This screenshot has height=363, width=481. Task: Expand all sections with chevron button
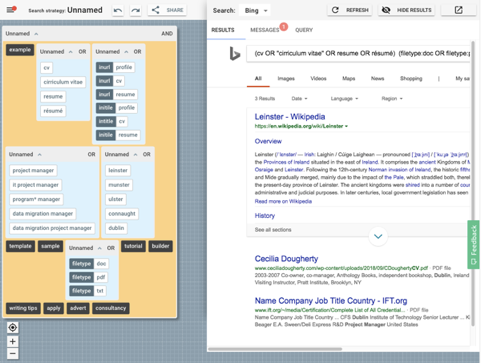[x=378, y=236]
